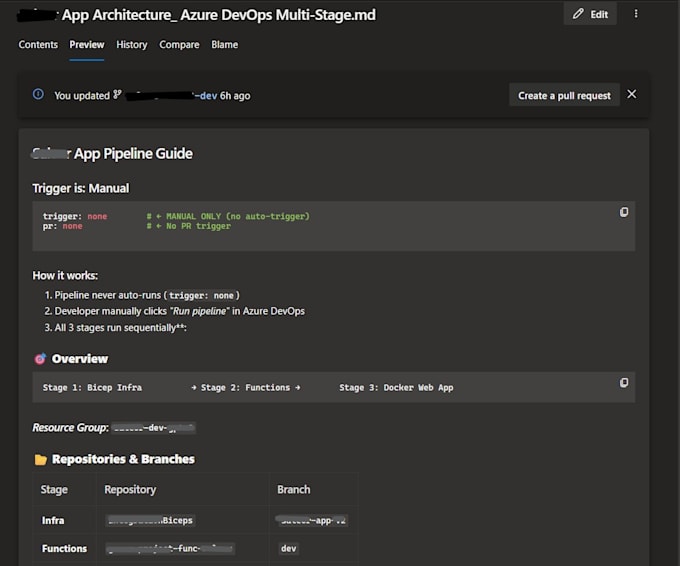Select the Preview tab

(x=87, y=45)
